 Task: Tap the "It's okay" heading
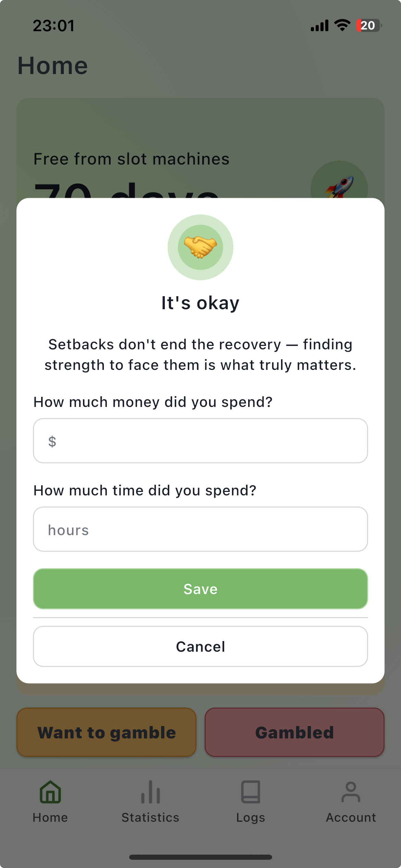click(200, 303)
